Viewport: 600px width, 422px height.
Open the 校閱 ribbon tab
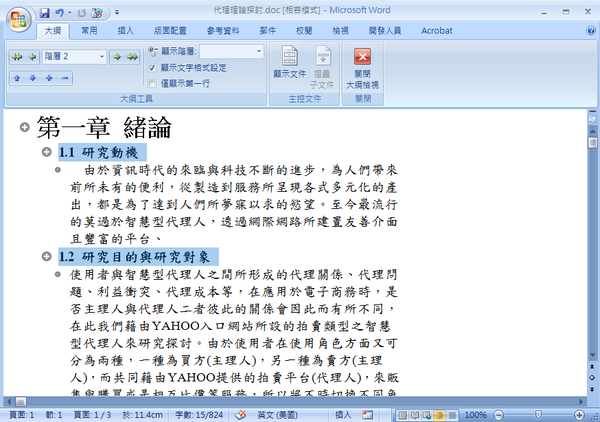(x=304, y=31)
